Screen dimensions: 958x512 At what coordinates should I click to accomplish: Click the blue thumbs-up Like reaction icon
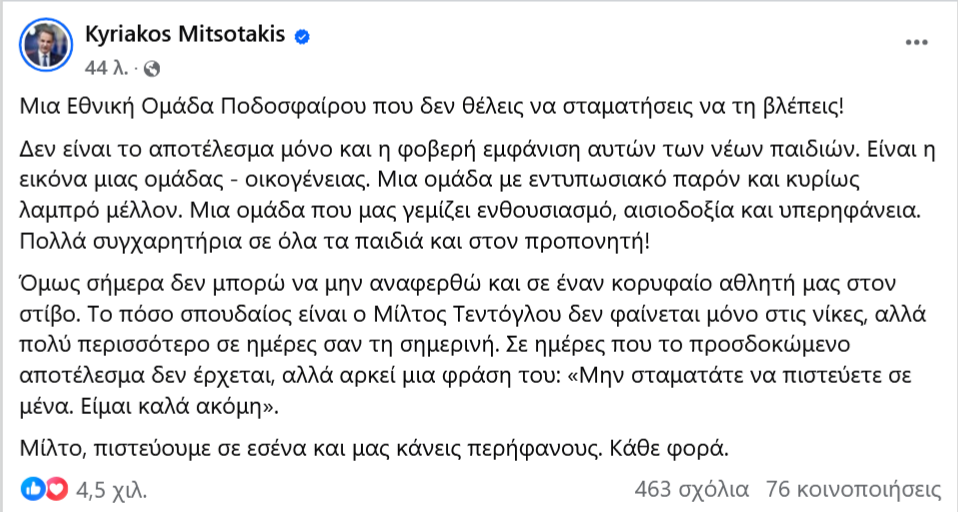34,489
